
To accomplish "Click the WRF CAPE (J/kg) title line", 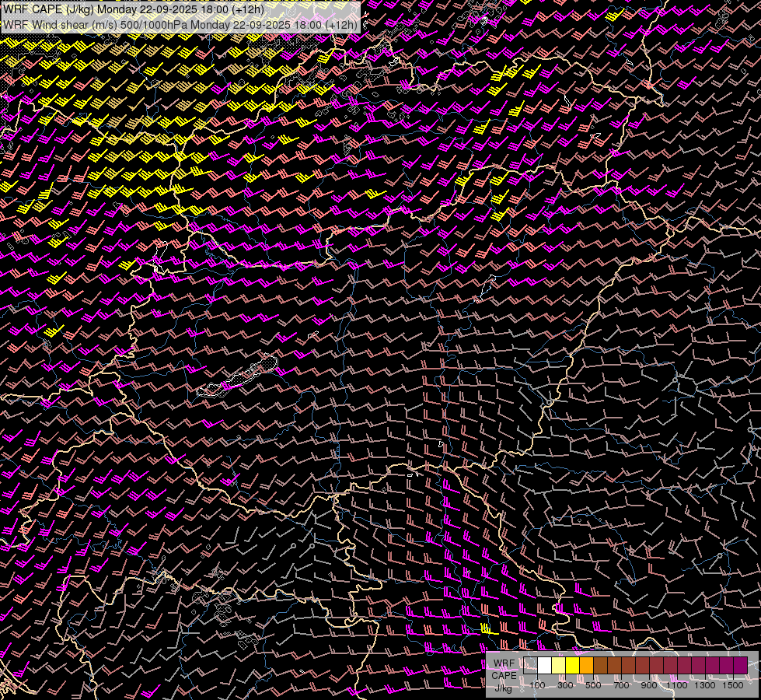I will (134, 9).
